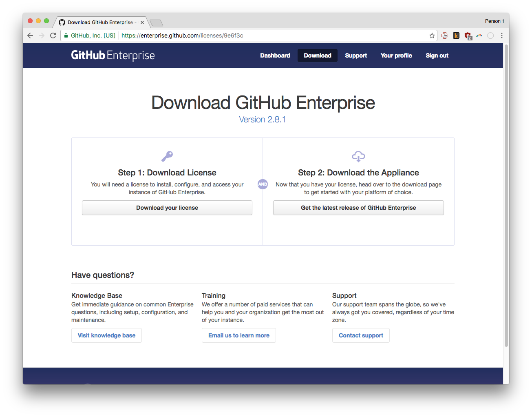532x417 pixels.
Task: Open the orange 'k' extension icon
Action: [456, 35]
